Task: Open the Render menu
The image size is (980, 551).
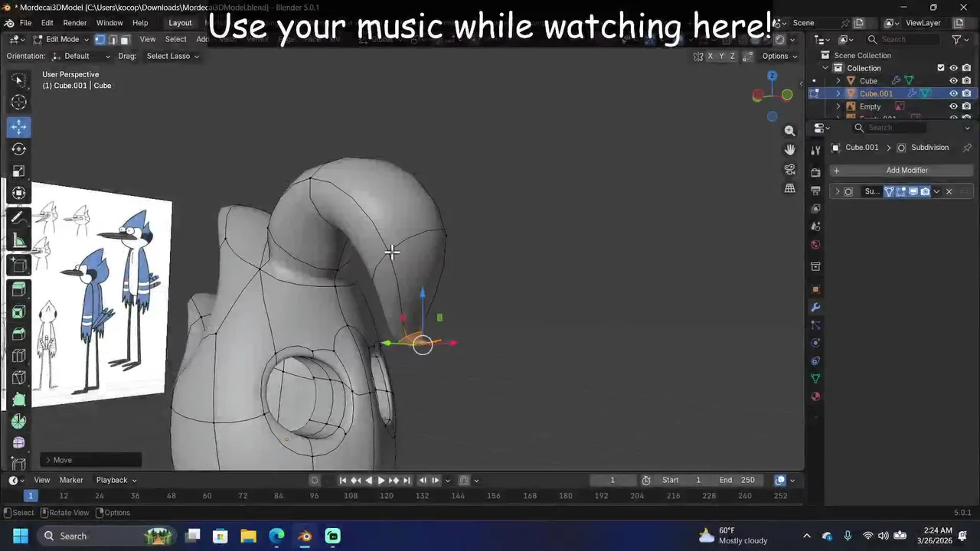Action: click(x=74, y=23)
